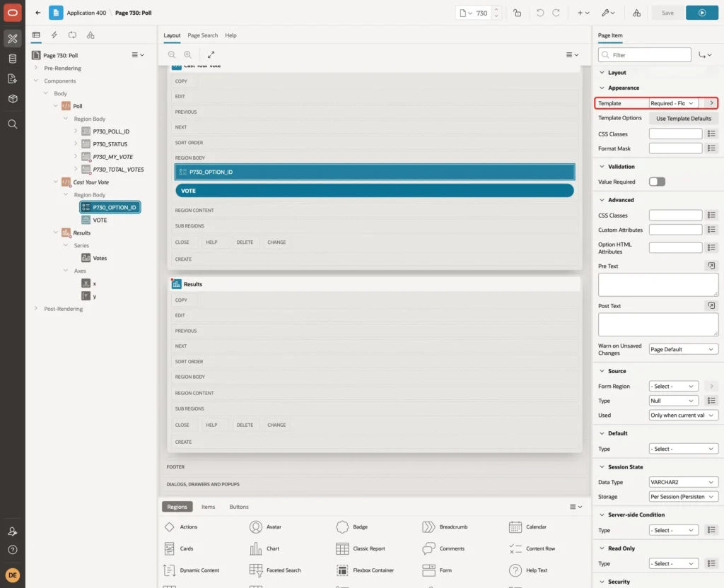The image size is (724, 588).
Task: Open Shared Components from the top toolbar
Action: pyautogui.click(x=637, y=13)
